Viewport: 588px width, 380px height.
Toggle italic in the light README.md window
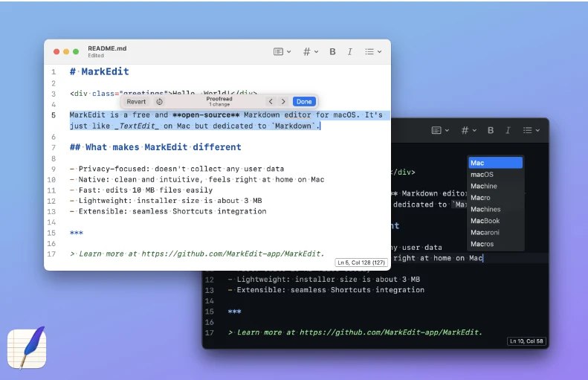(x=349, y=52)
